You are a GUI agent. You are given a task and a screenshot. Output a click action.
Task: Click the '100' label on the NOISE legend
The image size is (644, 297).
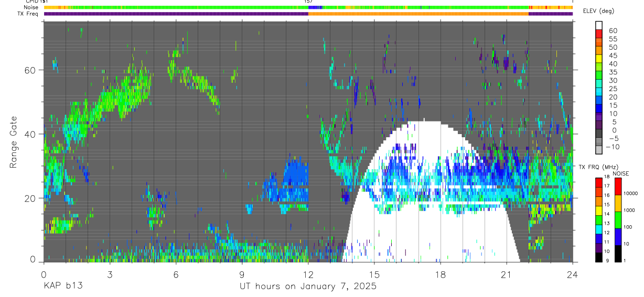point(627,227)
